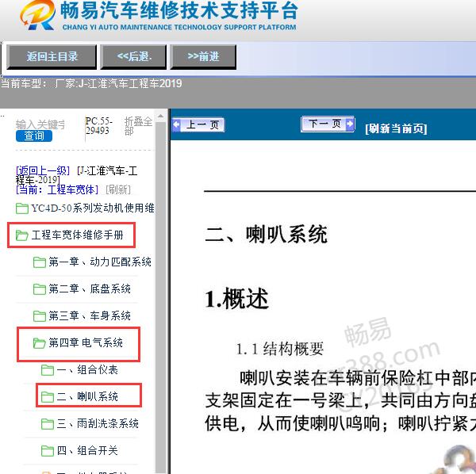This screenshot has width=476, height=474.
Task: Open the previous page with 上一页
Action: point(199,124)
